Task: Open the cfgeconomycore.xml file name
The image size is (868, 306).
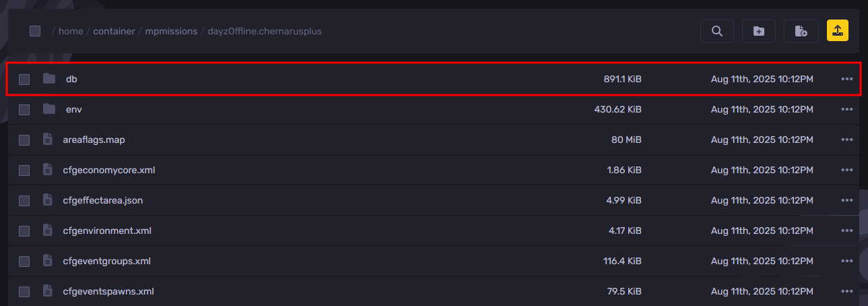Action: [109, 171]
